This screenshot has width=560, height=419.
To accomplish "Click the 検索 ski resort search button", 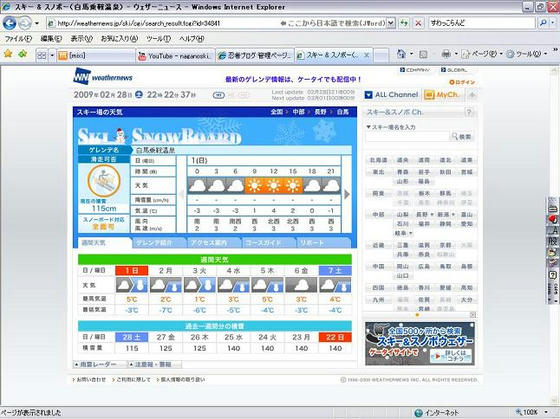I will coord(461,137).
